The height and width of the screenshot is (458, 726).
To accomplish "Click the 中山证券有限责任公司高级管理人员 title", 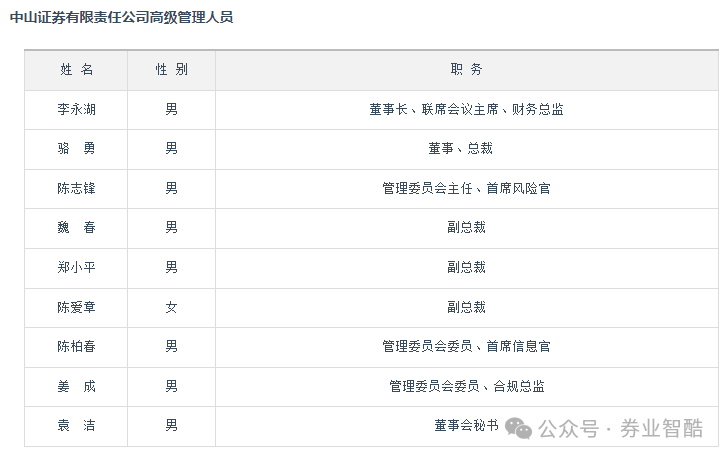I will point(121,17).
